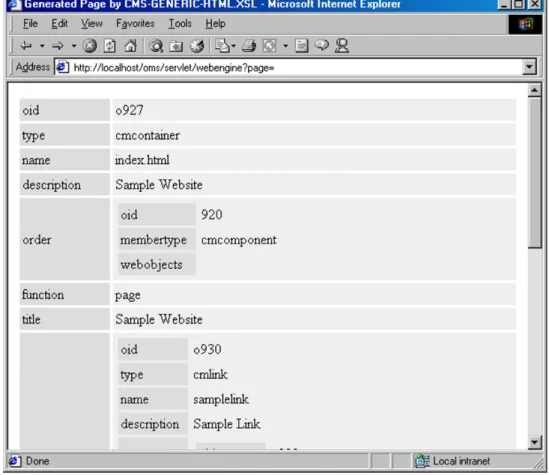This screenshot has width=549, height=475.
Task: Open the Tools menu
Action: (x=180, y=23)
